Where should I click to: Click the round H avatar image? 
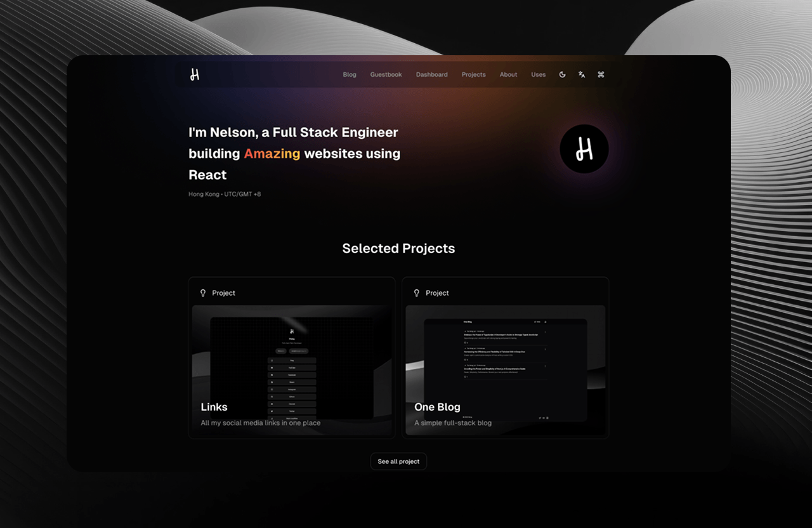pyautogui.click(x=584, y=149)
